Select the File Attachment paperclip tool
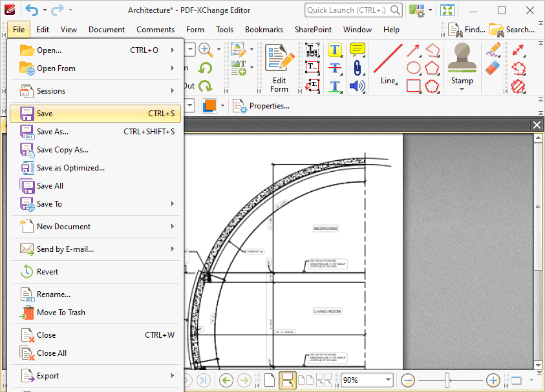This screenshot has height=392, width=545. pyautogui.click(x=357, y=68)
